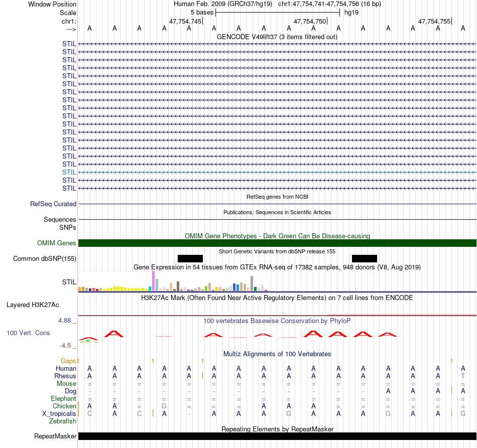The width and height of the screenshot is (477, 448).
Task: Click the Zebrafish species label
Action: point(63,421)
